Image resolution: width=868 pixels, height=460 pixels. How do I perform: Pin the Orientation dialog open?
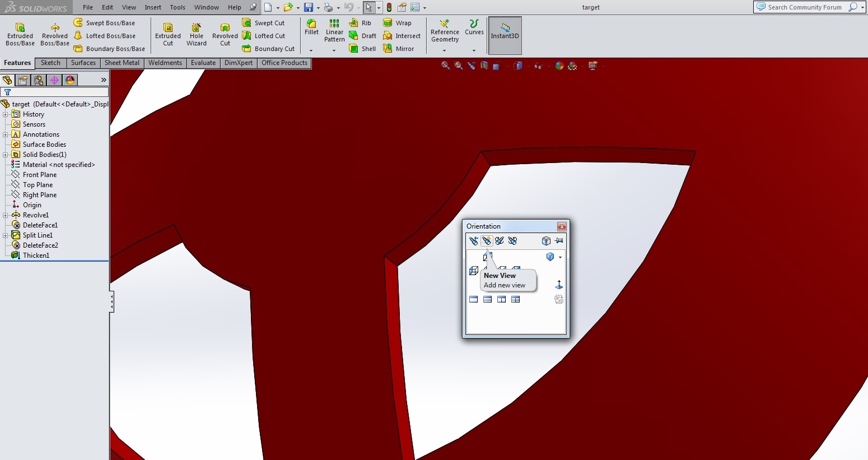(559, 241)
